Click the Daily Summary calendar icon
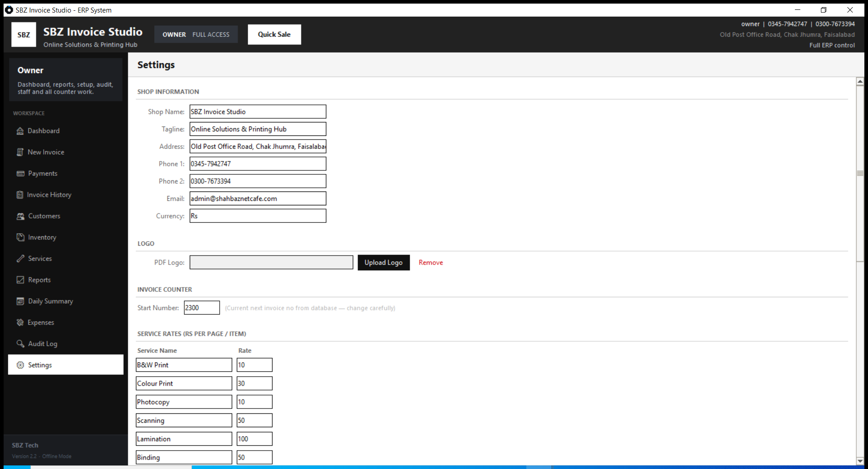The width and height of the screenshot is (868, 469). 20,301
